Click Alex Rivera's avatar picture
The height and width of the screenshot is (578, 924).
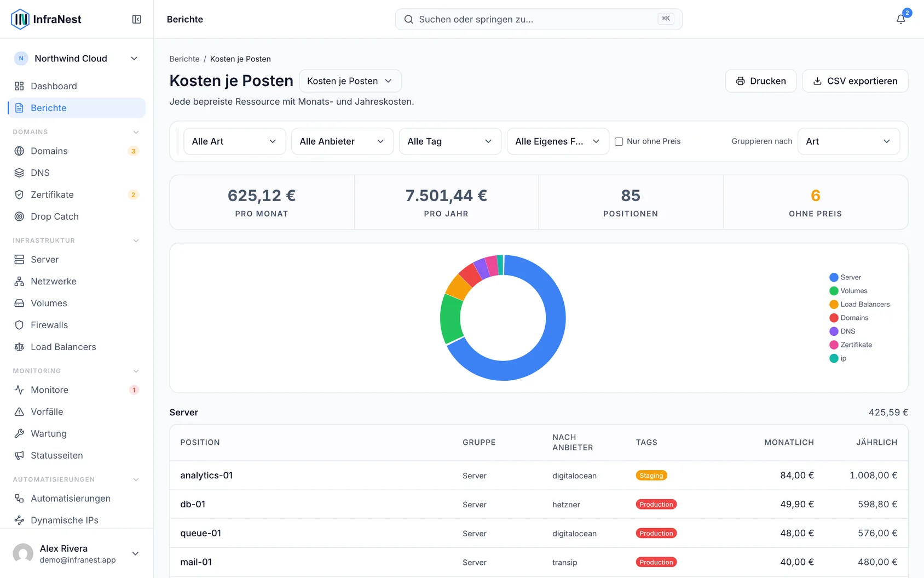[23, 553]
